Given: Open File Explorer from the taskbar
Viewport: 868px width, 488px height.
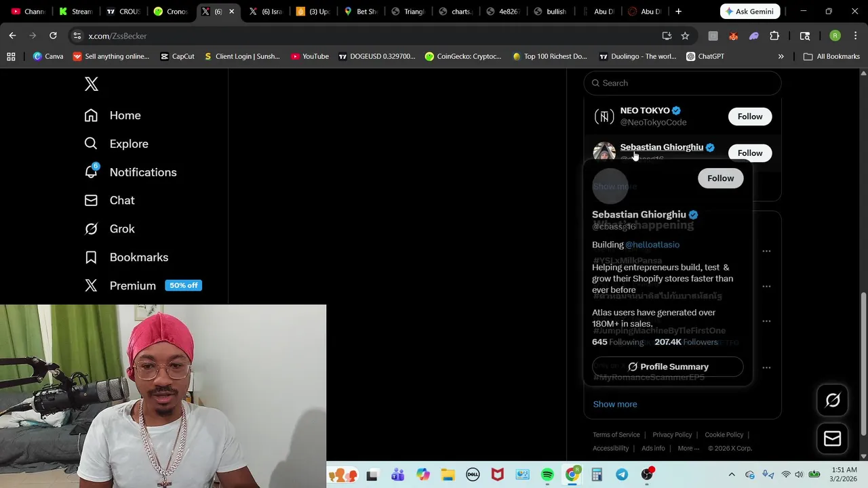Looking at the screenshot, I should [x=448, y=474].
